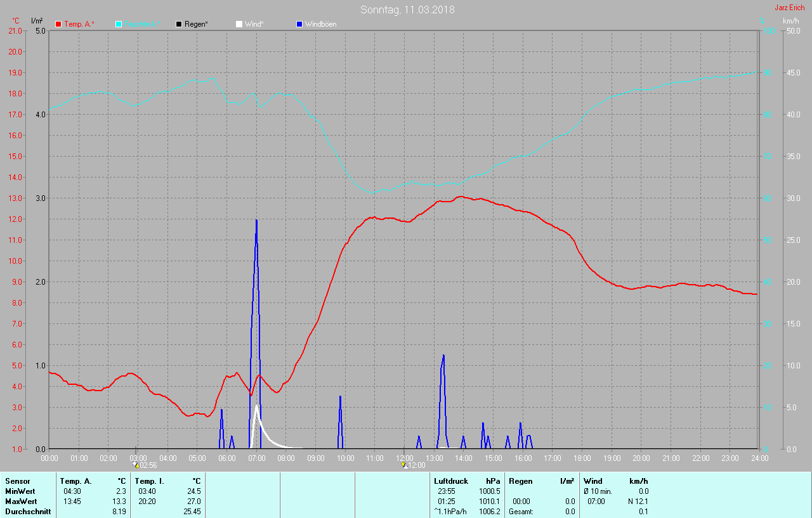The width and height of the screenshot is (812, 518).
Task: Click the red Temp. A. legend swatch
Action: point(59,24)
